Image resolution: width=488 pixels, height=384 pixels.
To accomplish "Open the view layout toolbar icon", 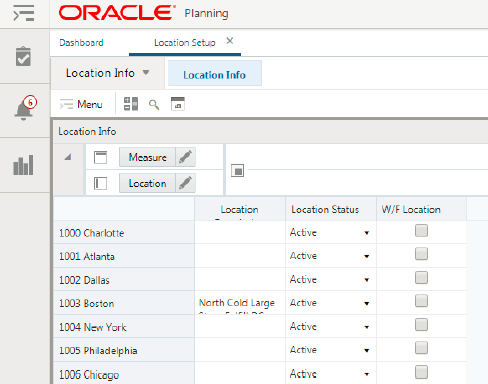I will [131, 104].
